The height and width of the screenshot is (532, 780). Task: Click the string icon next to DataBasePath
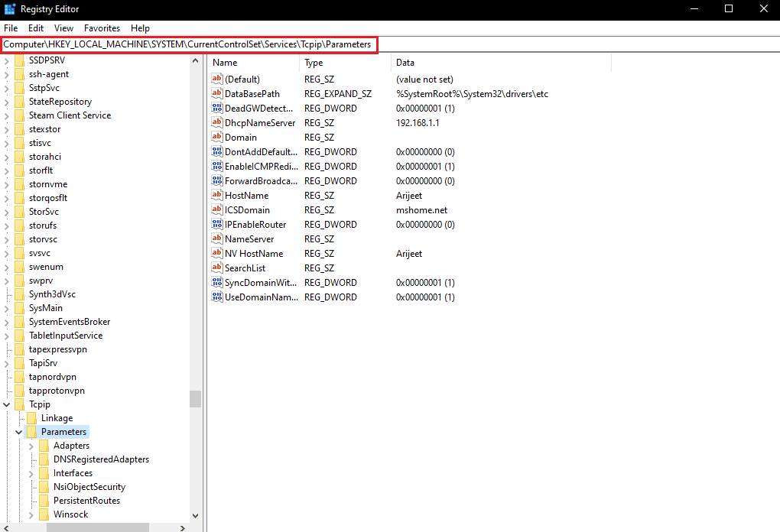[217, 93]
